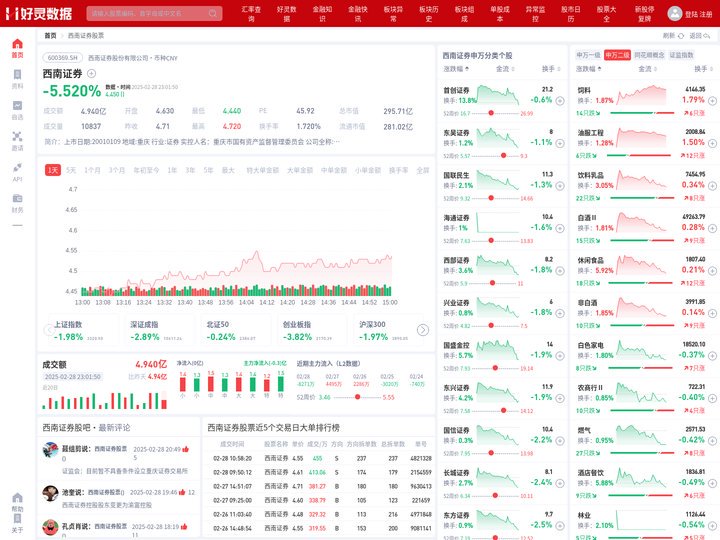Viewport: 720px width, 540px height.
Task: Open 新股停复牌 in top navigation
Action: point(645,14)
